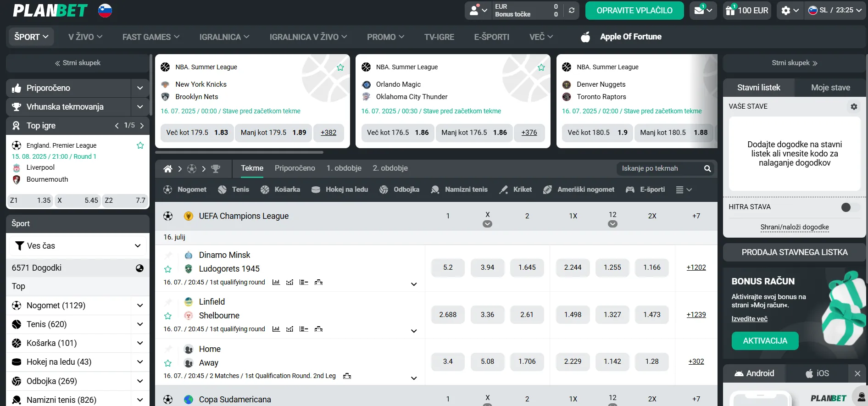Viewport: 868px width, 406px height.
Task: Bet on Več kot 179.5 at 1.83
Action: (197, 133)
